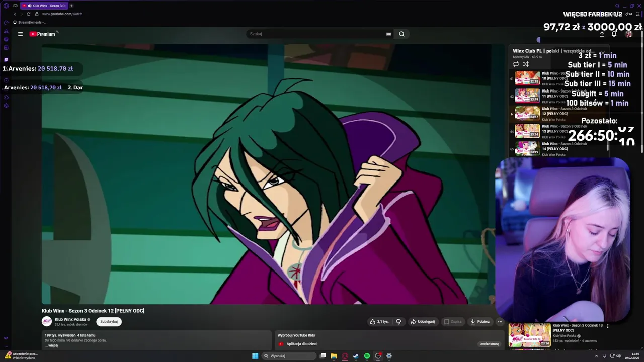Open recommended Sezon 3 Odcinek 13 thumbnail below
Screen dimensions: 644x362
(x=529, y=335)
